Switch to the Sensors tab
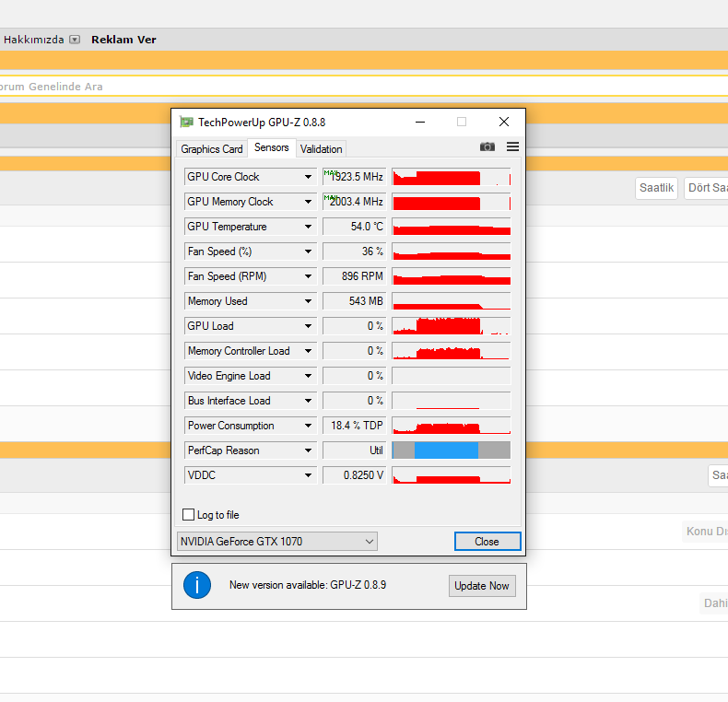Viewport: 728px width, 702px height. pyautogui.click(x=272, y=147)
